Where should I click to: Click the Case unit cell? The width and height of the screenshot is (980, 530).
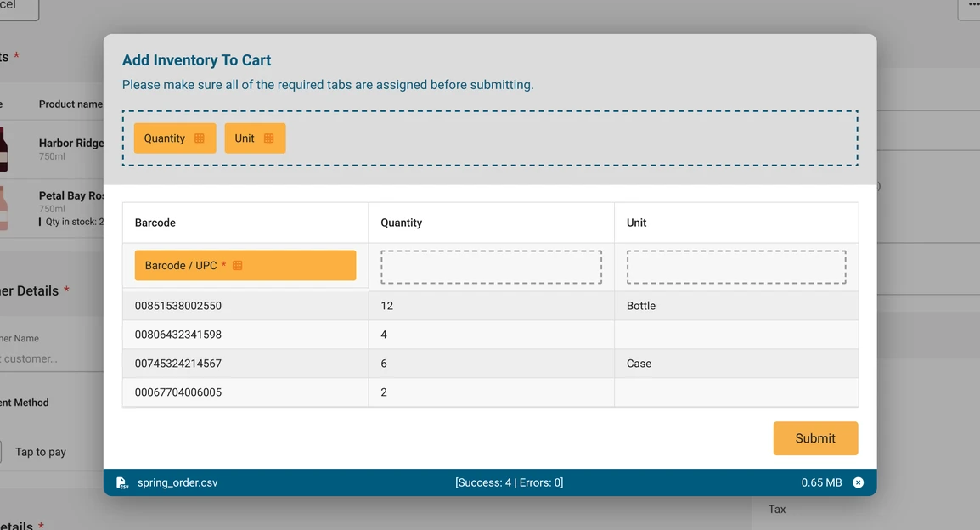[x=736, y=364]
